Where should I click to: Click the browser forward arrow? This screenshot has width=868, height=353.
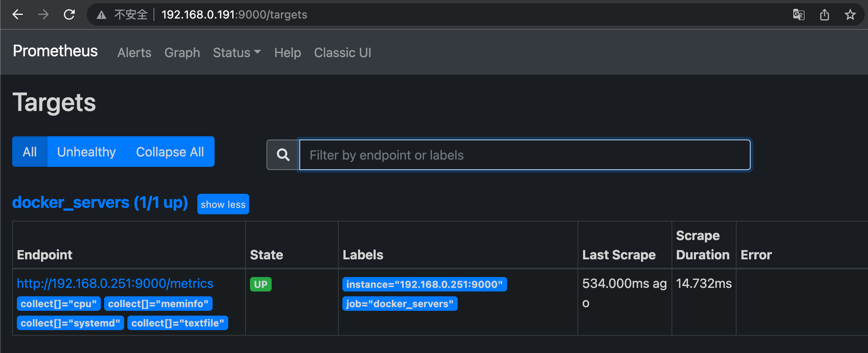pos(43,15)
